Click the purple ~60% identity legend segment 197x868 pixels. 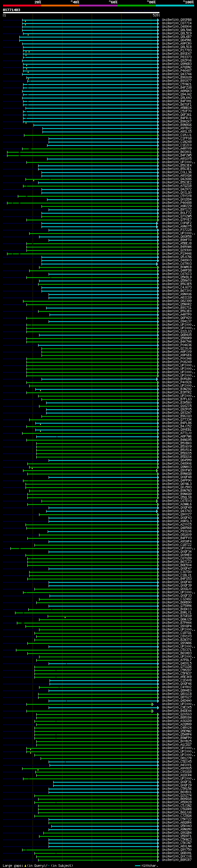pyautogui.click(x=99, y=6)
